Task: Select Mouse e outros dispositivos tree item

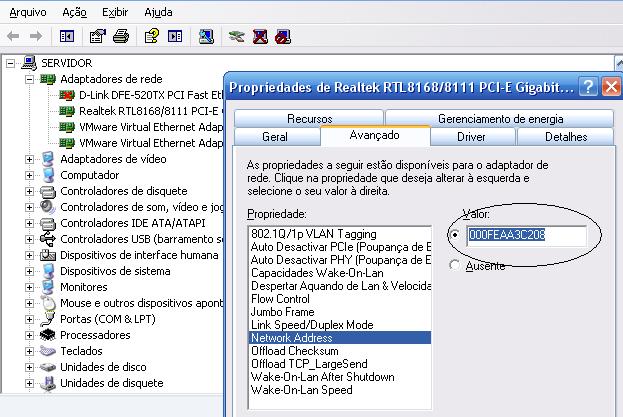Action: point(141,303)
